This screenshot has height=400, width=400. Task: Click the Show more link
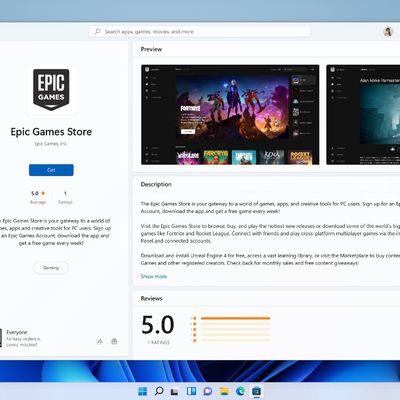154,276
